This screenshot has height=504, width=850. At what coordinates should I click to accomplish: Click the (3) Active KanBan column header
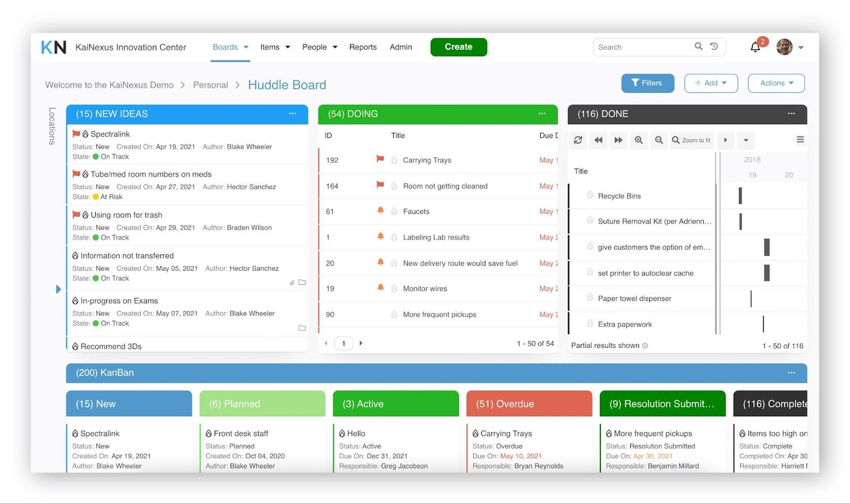396,404
